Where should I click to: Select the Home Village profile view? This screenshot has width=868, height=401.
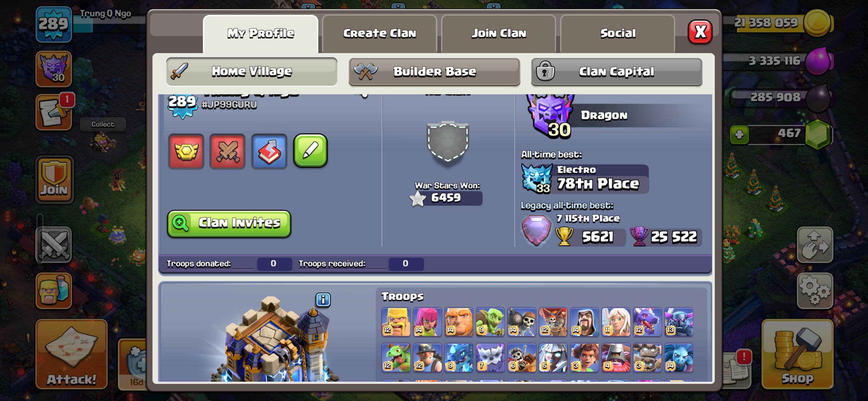[252, 72]
